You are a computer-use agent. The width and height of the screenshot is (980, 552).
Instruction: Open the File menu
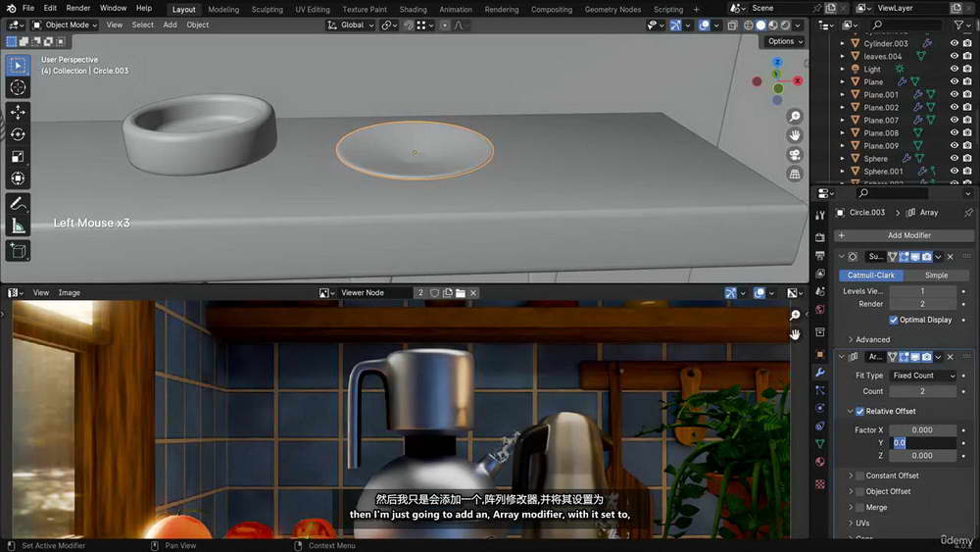coord(28,8)
